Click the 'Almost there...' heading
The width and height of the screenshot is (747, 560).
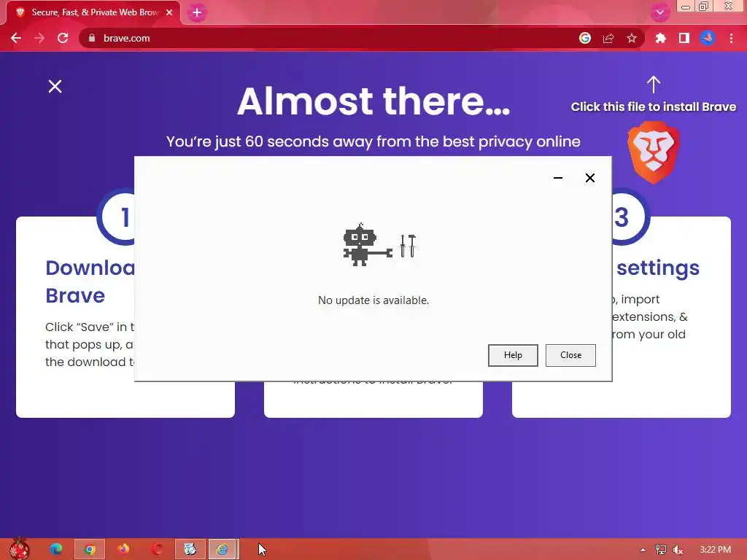[373, 101]
